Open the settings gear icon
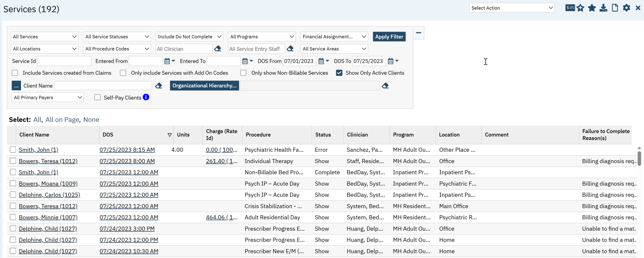644x258 pixels. point(627,8)
